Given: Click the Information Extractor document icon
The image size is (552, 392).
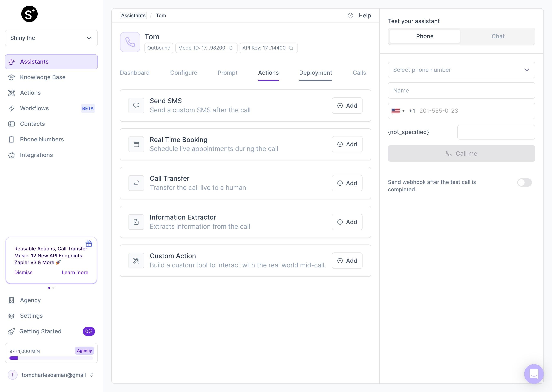Looking at the screenshot, I should (x=136, y=221).
